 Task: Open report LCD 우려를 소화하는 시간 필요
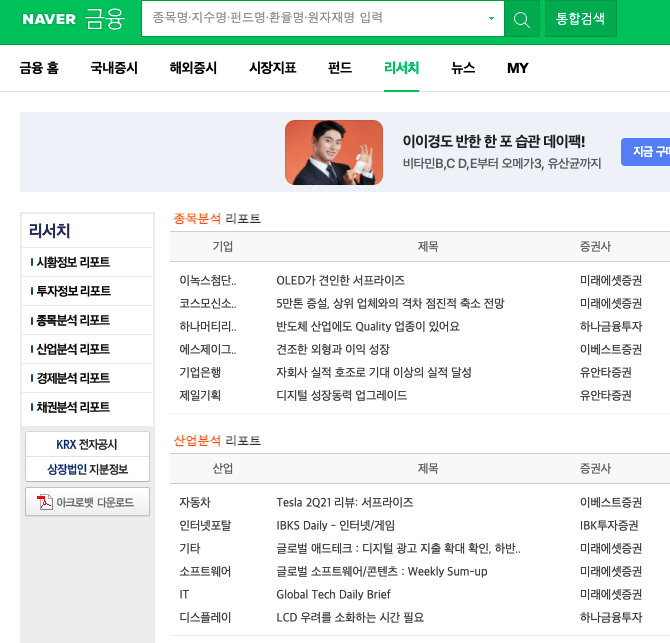coord(350,618)
